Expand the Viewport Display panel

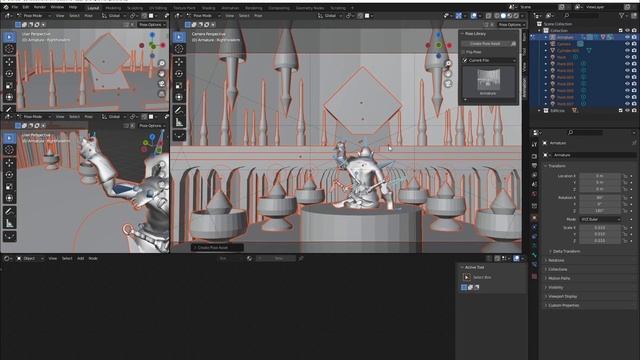(x=562, y=296)
